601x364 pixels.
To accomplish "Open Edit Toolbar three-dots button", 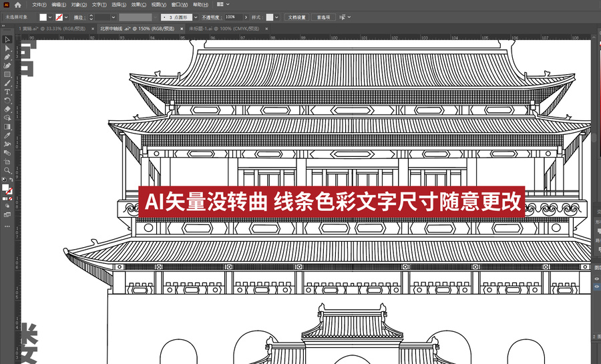I will [x=7, y=226].
